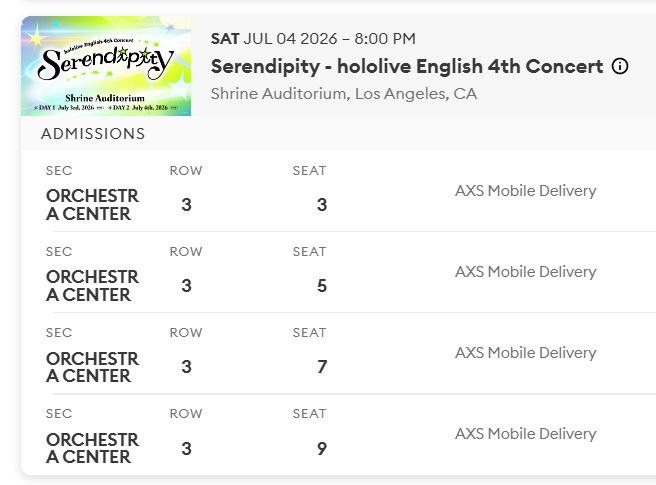Click AXS Mobile Delivery for seat 7
The image size is (656, 485).
click(x=525, y=353)
